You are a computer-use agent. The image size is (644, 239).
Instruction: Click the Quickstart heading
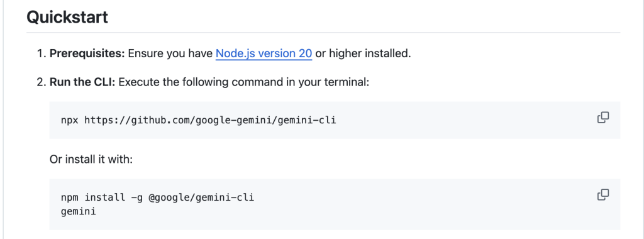[x=67, y=17]
